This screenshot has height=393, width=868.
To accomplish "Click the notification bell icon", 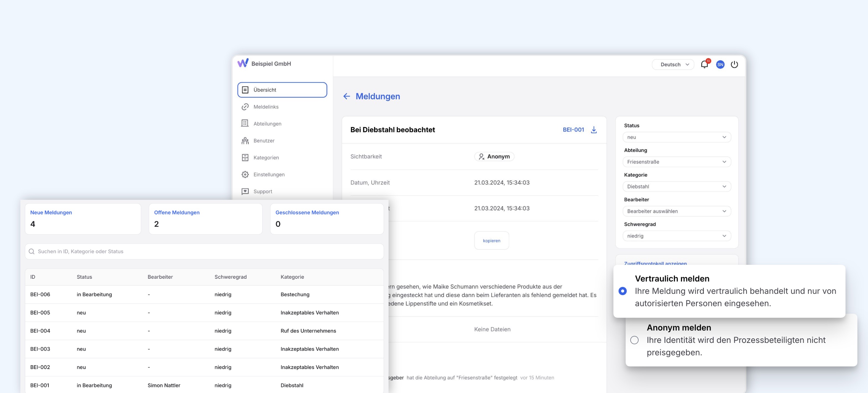I will click(x=704, y=64).
